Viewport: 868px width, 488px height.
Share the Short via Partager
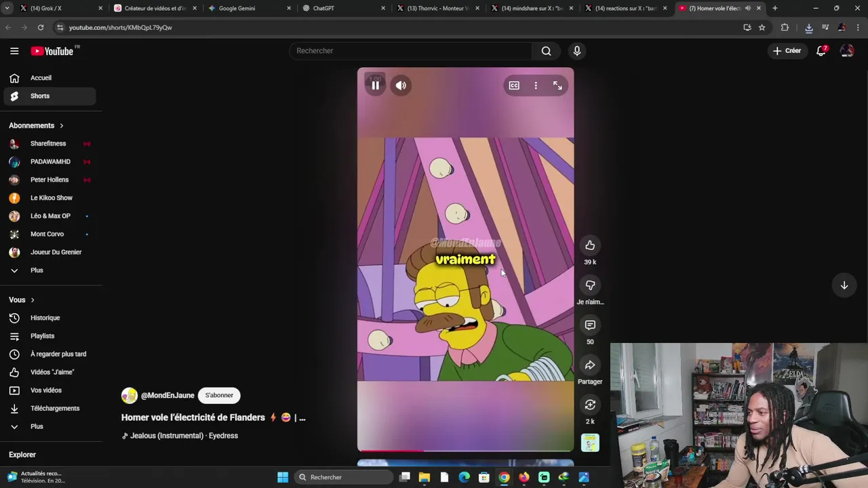pos(590,365)
